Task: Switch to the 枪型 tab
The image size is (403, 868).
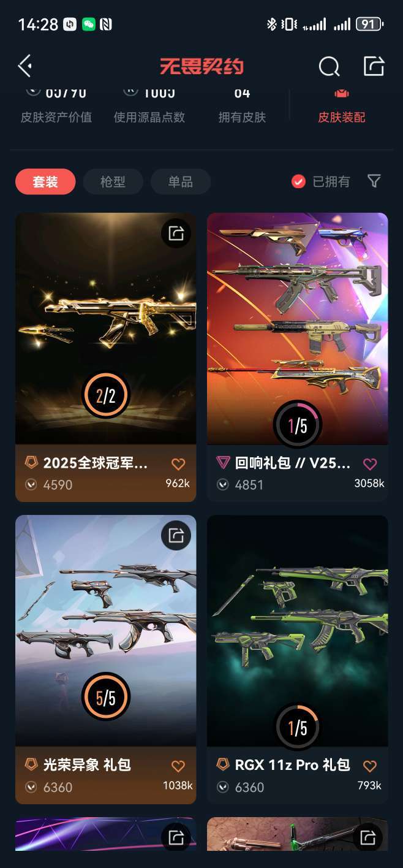Action: point(113,181)
